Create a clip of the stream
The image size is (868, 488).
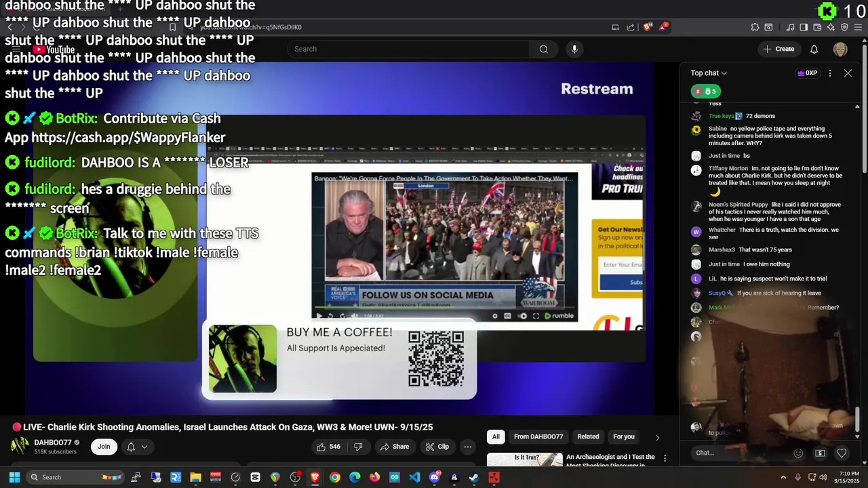point(437,447)
